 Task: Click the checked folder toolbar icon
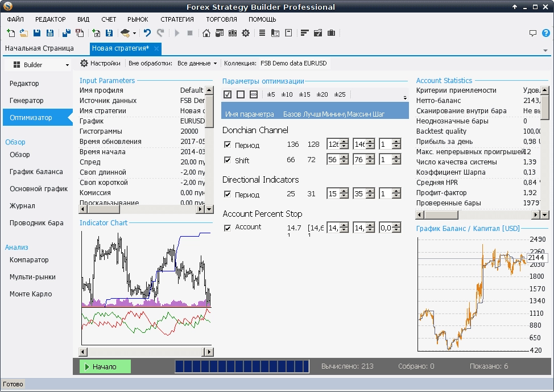(318, 33)
